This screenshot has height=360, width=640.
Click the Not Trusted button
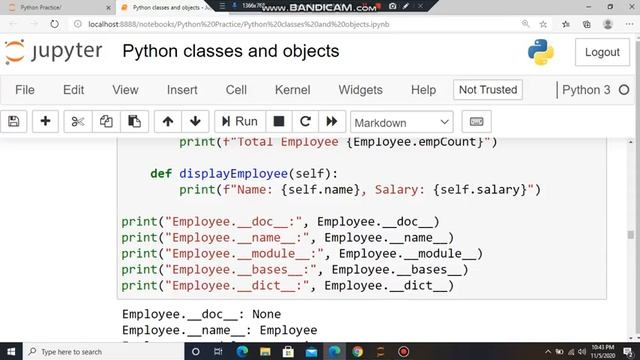488,90
